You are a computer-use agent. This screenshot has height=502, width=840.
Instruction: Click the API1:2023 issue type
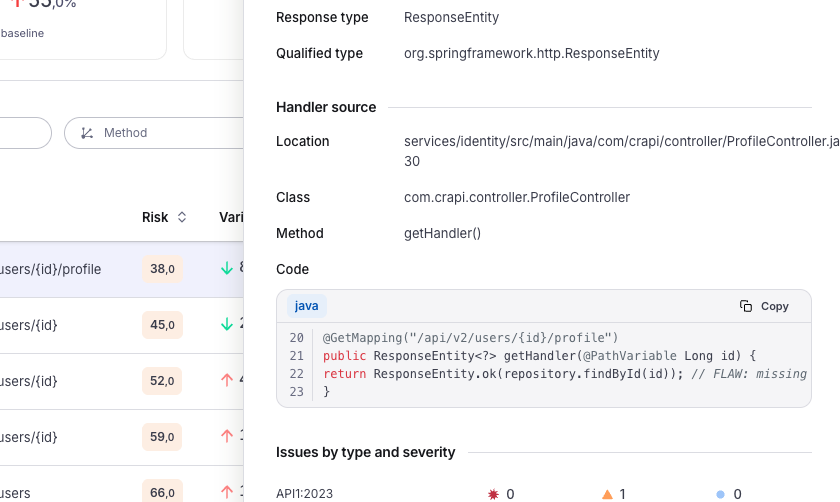point(304,493)
